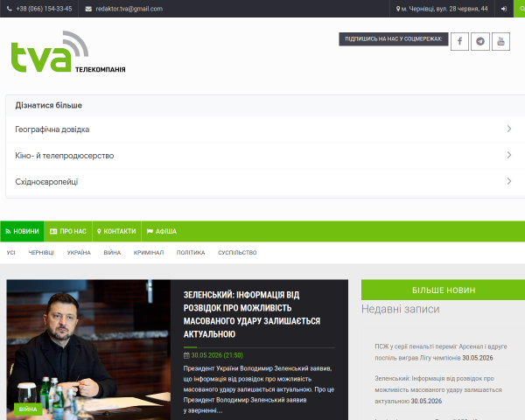This screenshot has width=525, height=420.
Task: Open the Зеленський headline in the dark featured card
Action: (x=252, y=314)
